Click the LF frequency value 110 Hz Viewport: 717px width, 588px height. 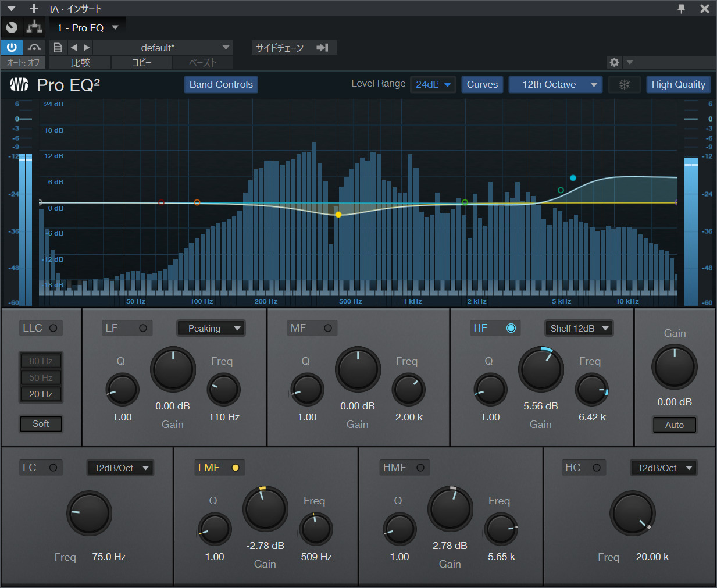[224, 417]
